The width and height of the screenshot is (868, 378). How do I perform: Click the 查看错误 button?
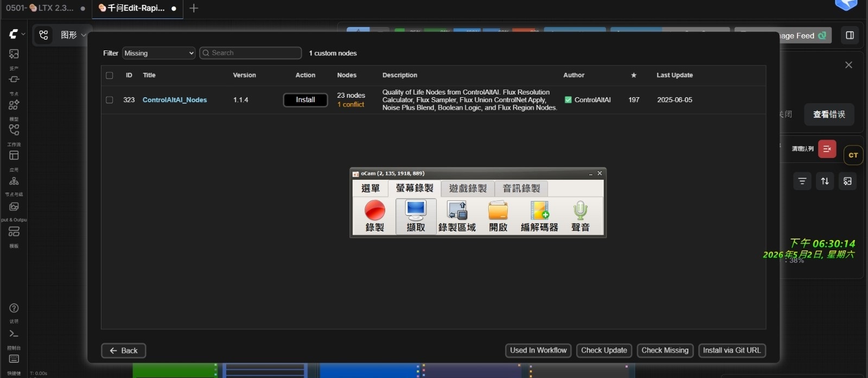[829, 114]
